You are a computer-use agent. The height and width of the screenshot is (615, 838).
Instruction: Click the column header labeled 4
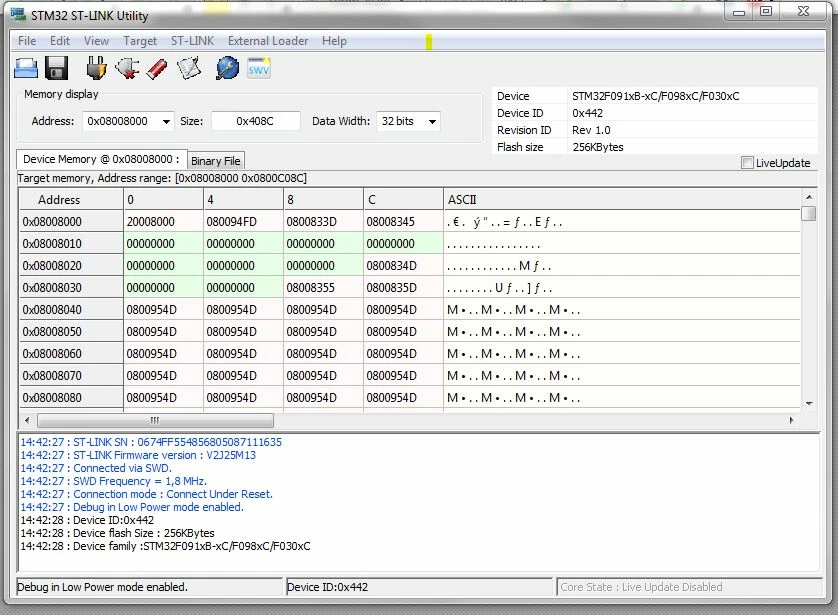(x=243, y=199)
